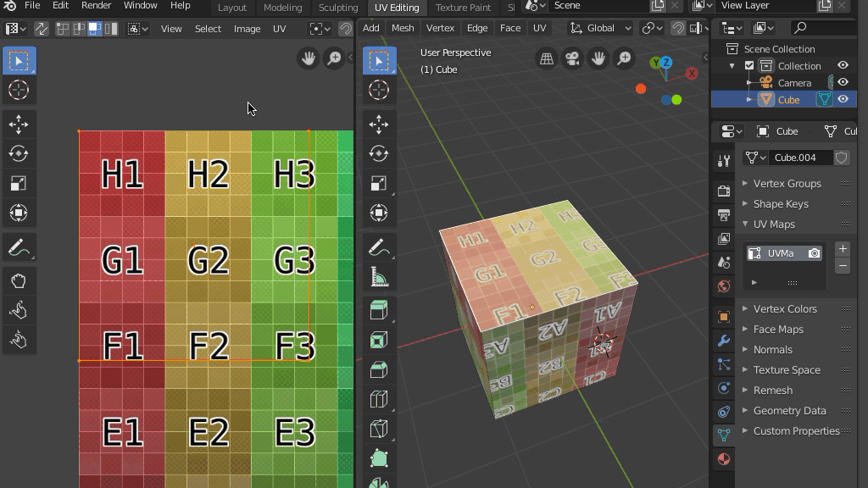
Task: Click the Rotate tool in 3D viewport
Action: click(379, 153)
